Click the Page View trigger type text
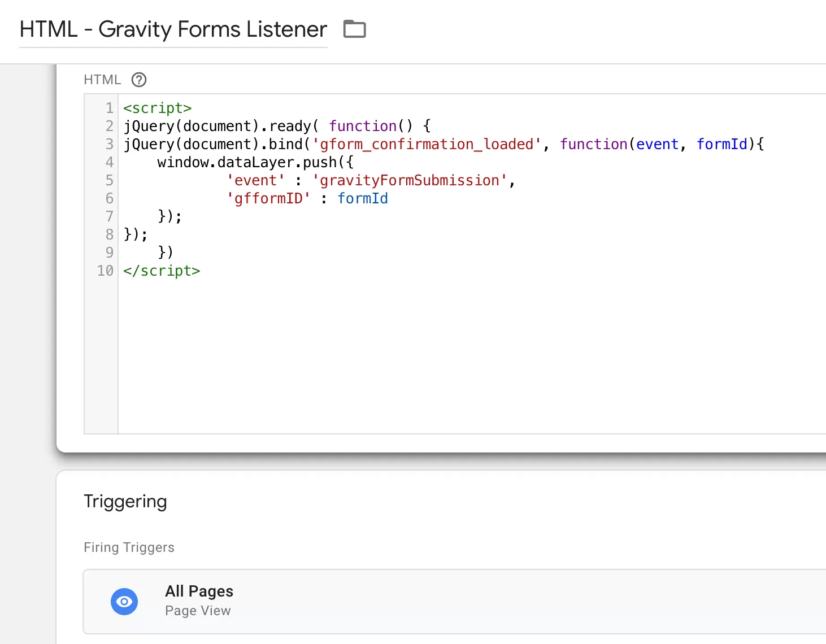The image size is (826, 644). tap(198, 611)
